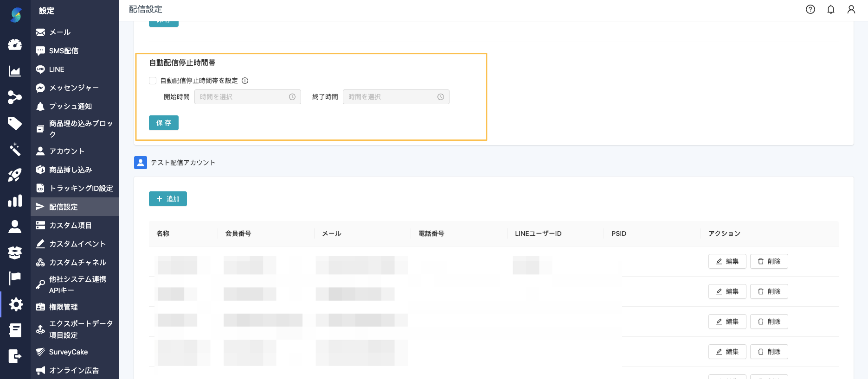This screenshot has height=379, width=868.
Task: Click 編集 in the fourth account row
Action: pyautogui.click(x=727, y=352)
